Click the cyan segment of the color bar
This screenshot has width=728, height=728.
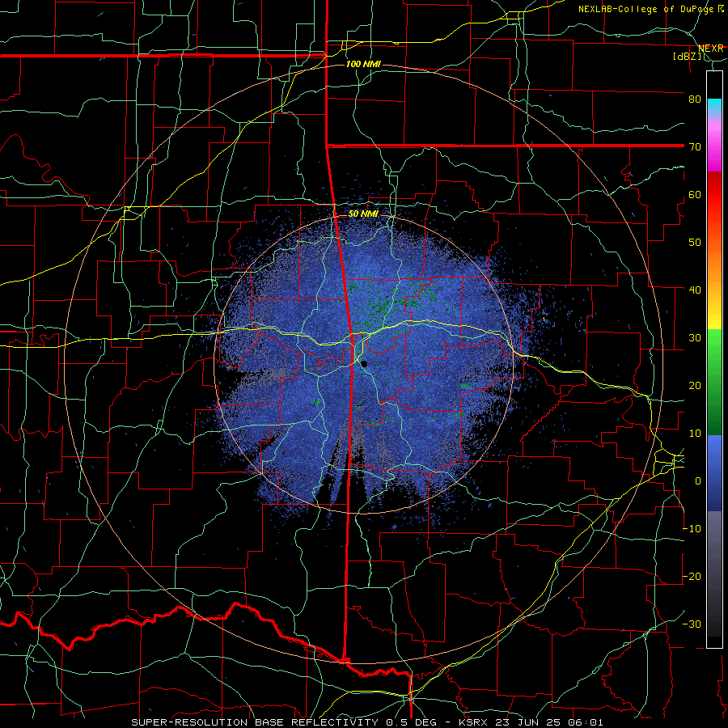tap(714, 106)
